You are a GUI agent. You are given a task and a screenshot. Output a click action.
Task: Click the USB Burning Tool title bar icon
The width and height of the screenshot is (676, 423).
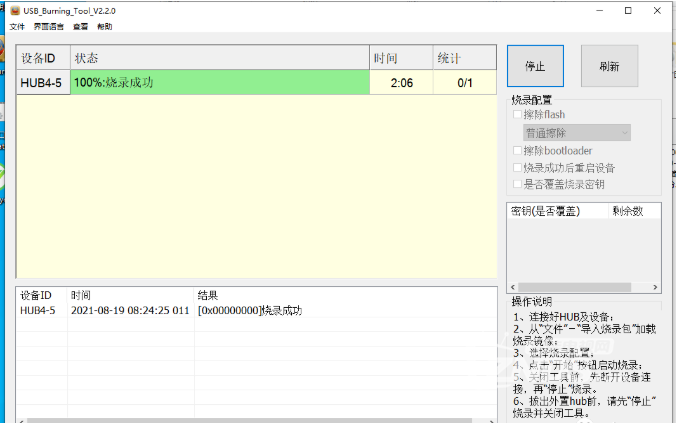pos(15,11)
